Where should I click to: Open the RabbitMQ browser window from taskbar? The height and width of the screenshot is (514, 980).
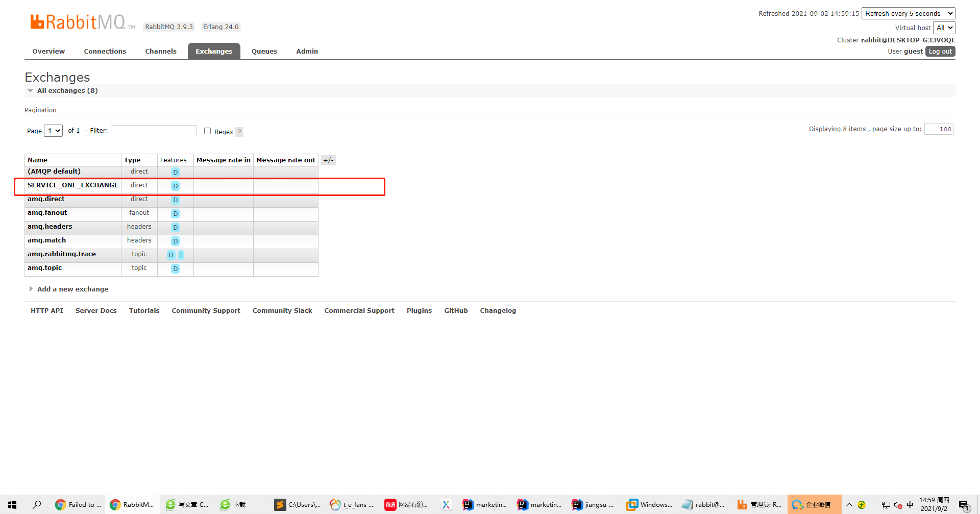[132, 504]
